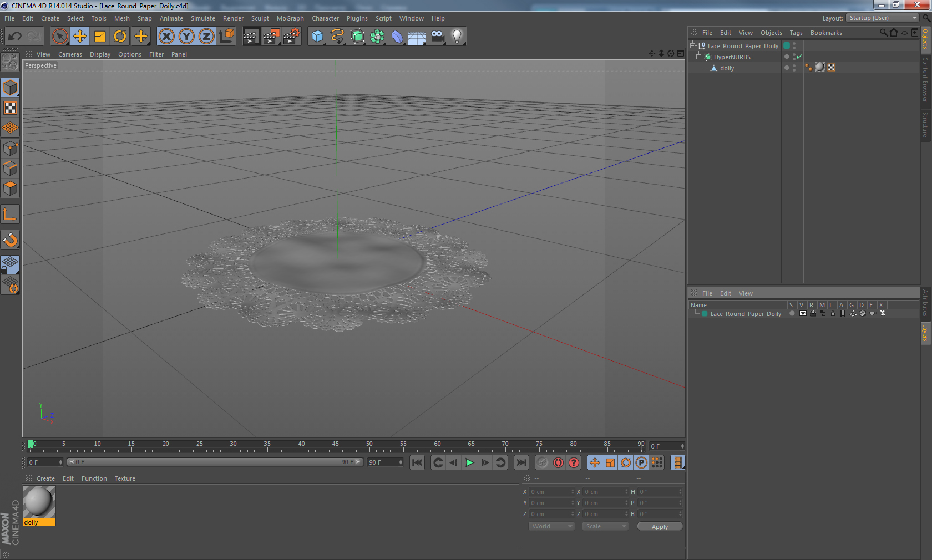Image resolution: width=932 pixels, height=560 pixels.
Task: Open the spline pen tools icon
Action: [337, 37]
